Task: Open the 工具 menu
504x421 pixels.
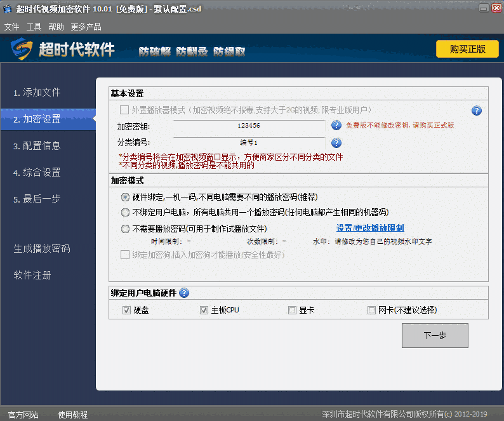Action: 34,27
